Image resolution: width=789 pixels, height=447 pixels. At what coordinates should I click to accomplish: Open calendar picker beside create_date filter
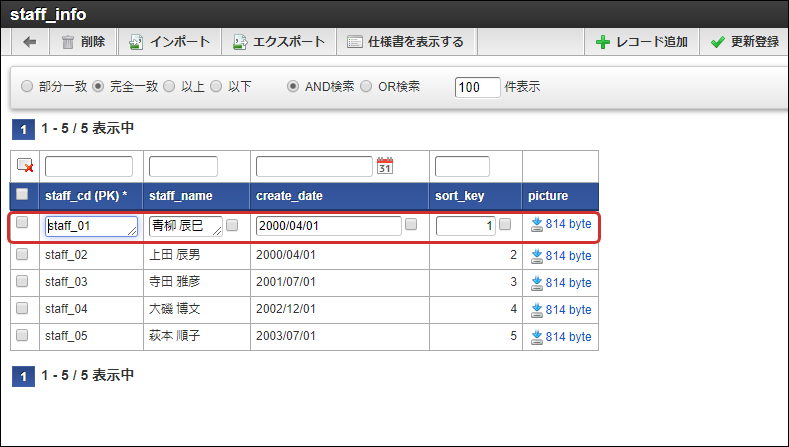tap(385, 166)
